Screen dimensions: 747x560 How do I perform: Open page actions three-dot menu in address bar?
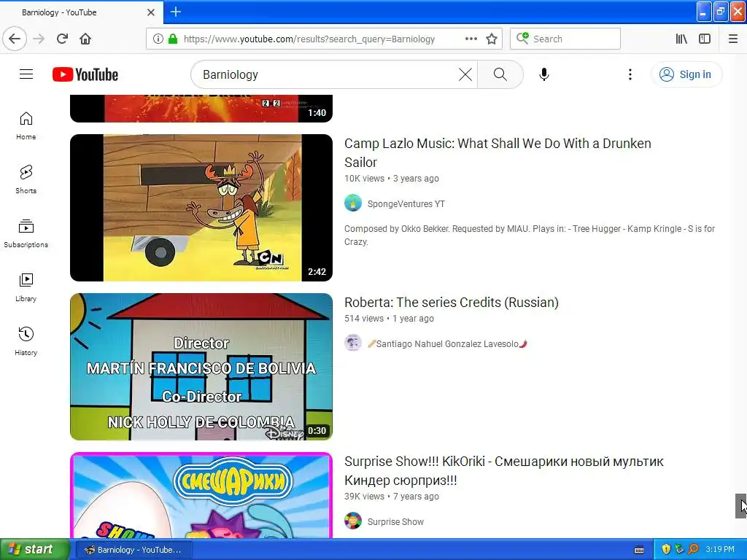[471, 39]
